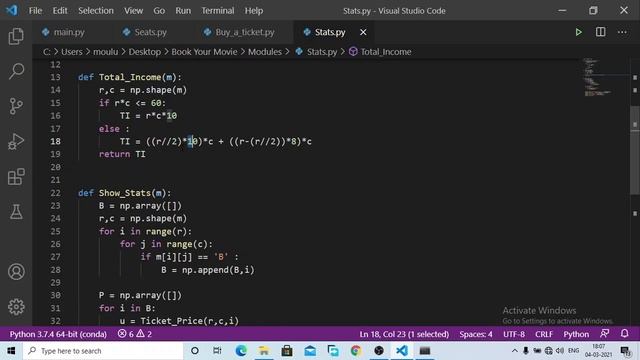The width and height of the screenshot is (640, 360).
Task: Change end of line sequence CRLF
Action: (544, 334)
